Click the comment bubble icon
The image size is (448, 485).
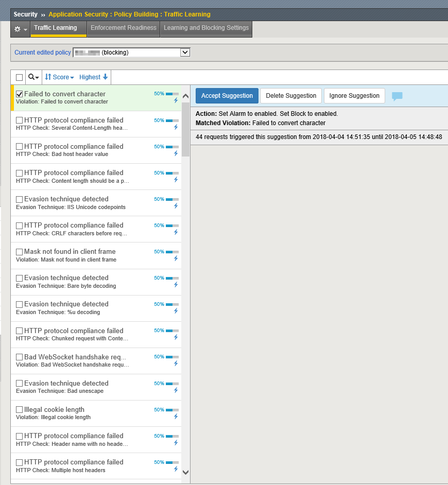coord(397,96)
